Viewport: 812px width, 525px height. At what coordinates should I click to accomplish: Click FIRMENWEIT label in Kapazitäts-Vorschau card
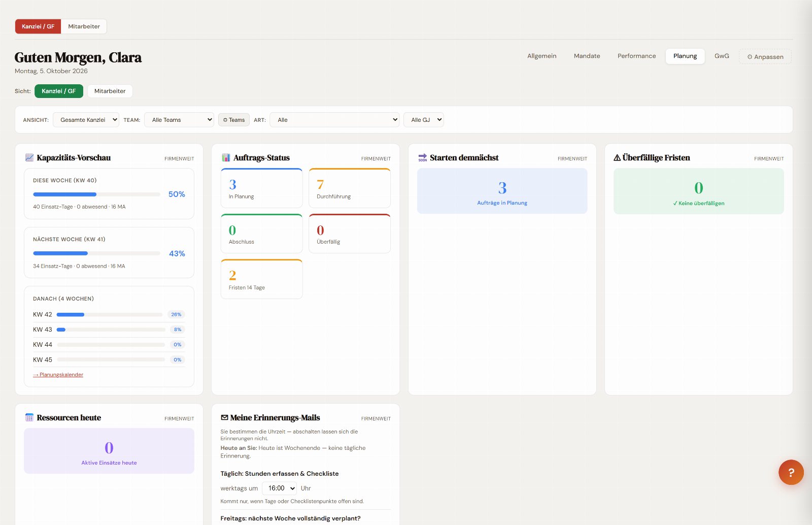[x=179, y=159]
